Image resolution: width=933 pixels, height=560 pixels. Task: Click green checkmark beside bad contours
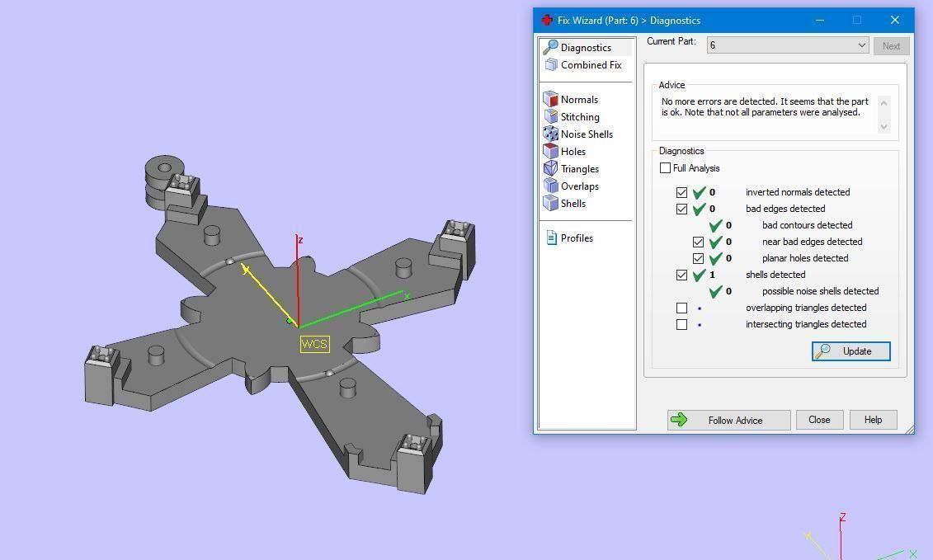(716, 225)
